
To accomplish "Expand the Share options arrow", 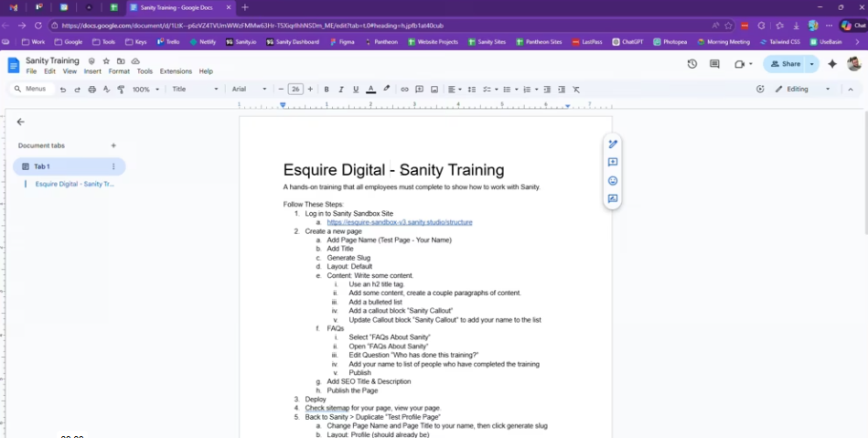I will click(x=812, y=64).
